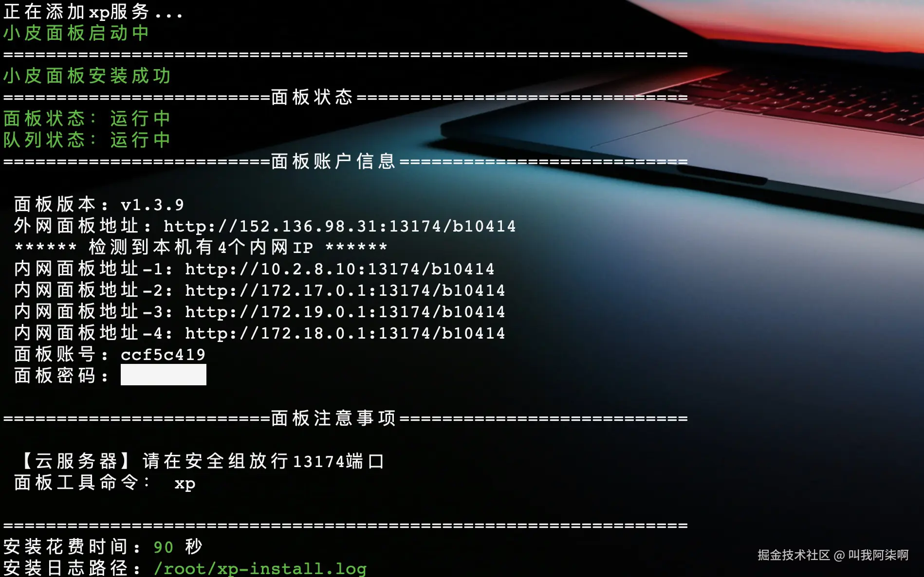The width and height of the screenshot is (924, 577).
Task: Click the install log path /root/xp-install.log
Action: (260, 568)
